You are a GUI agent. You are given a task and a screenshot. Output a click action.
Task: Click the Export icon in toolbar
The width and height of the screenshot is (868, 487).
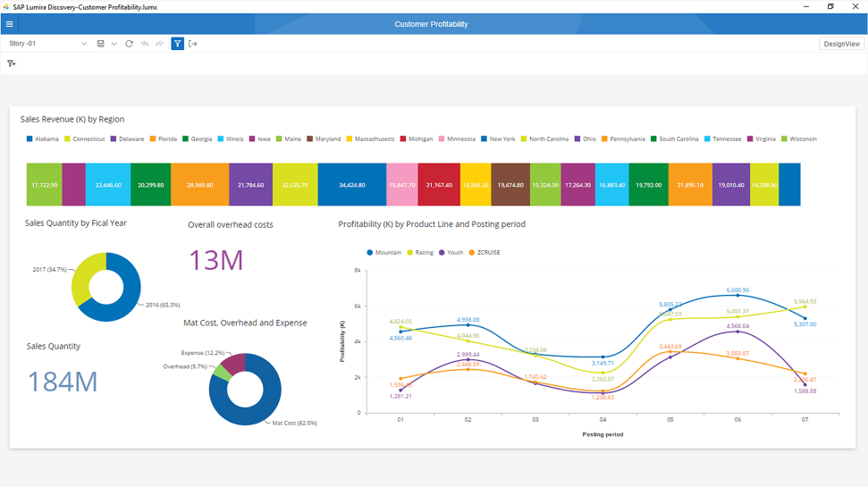tap(192, 44)
